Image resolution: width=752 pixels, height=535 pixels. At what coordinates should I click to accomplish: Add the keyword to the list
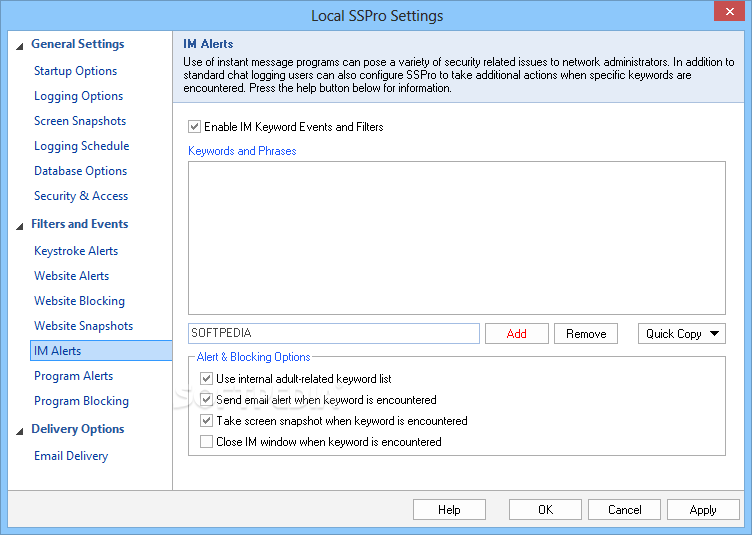pyautogui.click(x=517, y=334)
